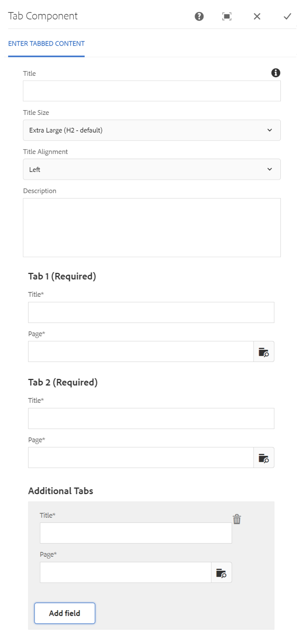Click the Page field for Tab 2
Image resolution: width=297 pixels, height=644 pixels.
point(140,457)
